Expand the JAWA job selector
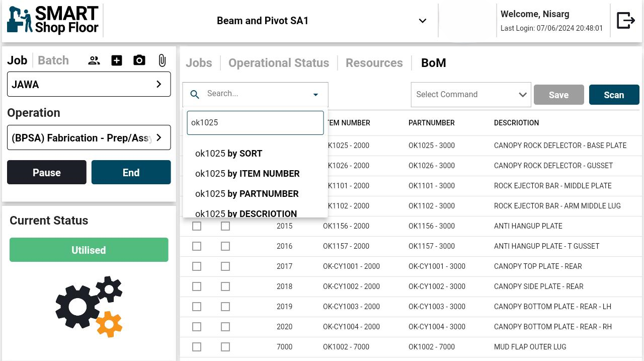This screenshot has width=644, height=361. click(89, 84)
